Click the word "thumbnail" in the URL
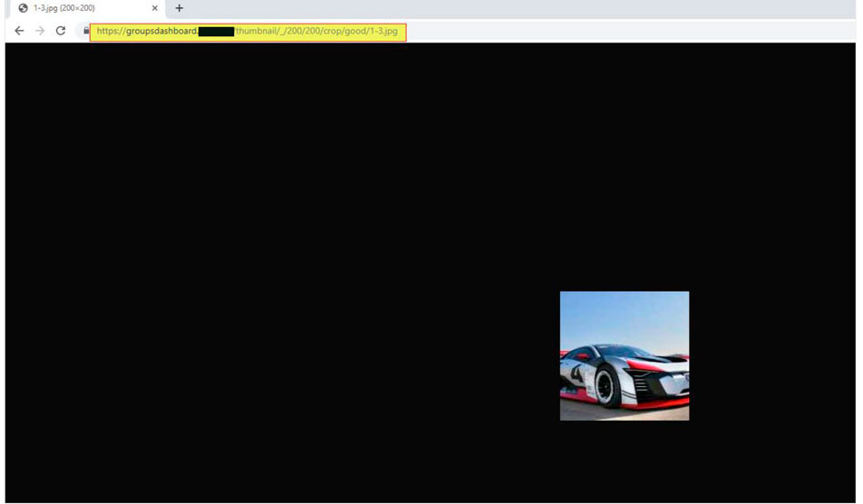This screenshot has width=863, height=504. [x=256, y=31]
